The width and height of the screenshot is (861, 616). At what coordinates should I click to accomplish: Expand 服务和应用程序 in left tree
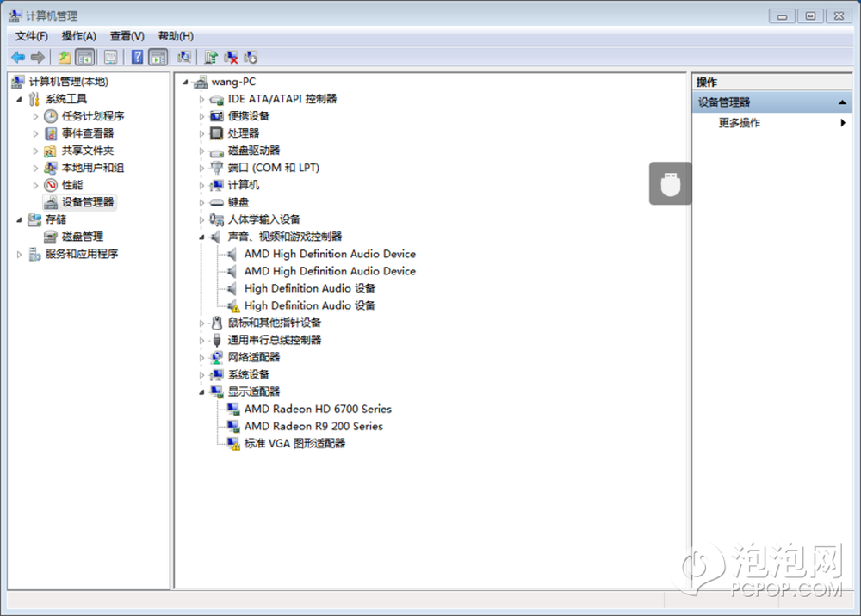pyautogui.click(x=20, y=254)
